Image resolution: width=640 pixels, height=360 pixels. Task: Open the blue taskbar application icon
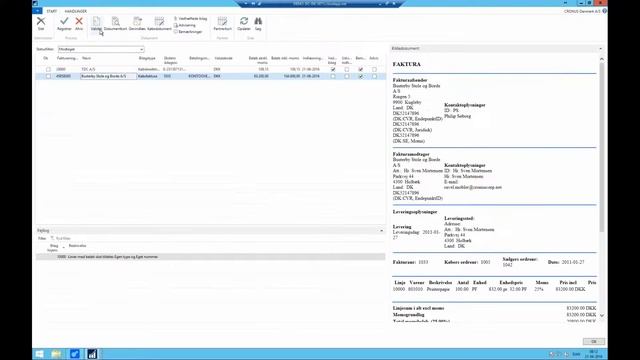pyautogui.click(x=74, y=354)
